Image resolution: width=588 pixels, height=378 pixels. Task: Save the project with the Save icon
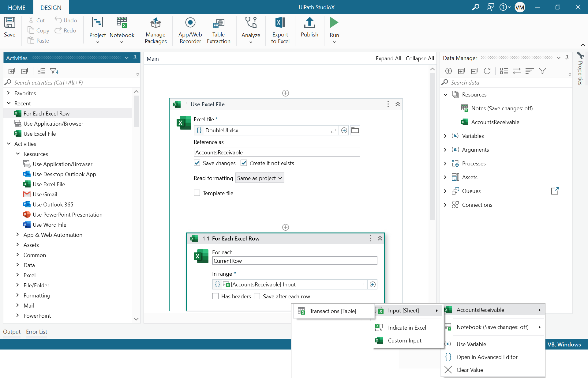(9, 27)
